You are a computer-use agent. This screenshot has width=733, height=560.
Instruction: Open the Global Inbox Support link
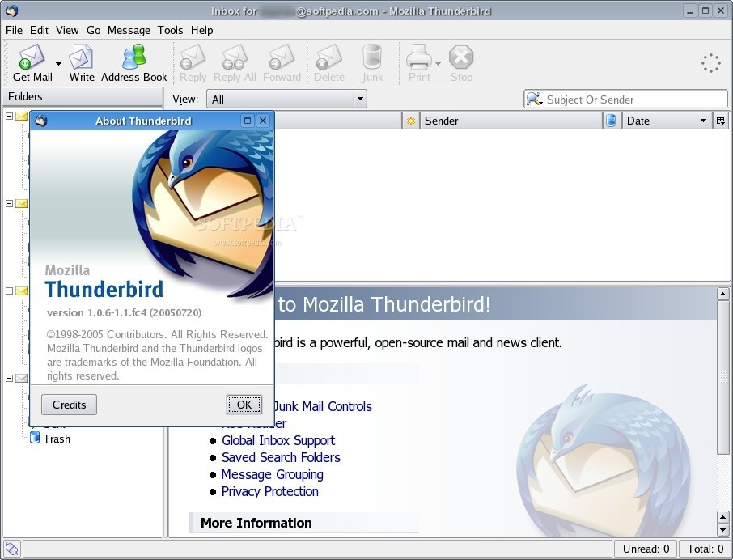point(278,440)
